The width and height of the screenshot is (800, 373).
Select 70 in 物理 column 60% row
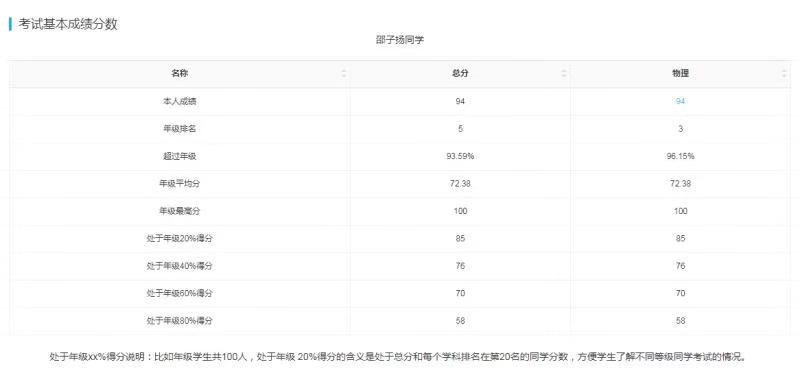[x=680, y=293]
